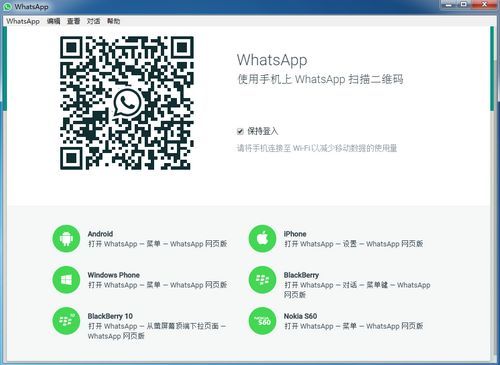This screenshot has width=500, height=365.
Task: Click the BlackBerry logo icon
Action: pos(262,280)
